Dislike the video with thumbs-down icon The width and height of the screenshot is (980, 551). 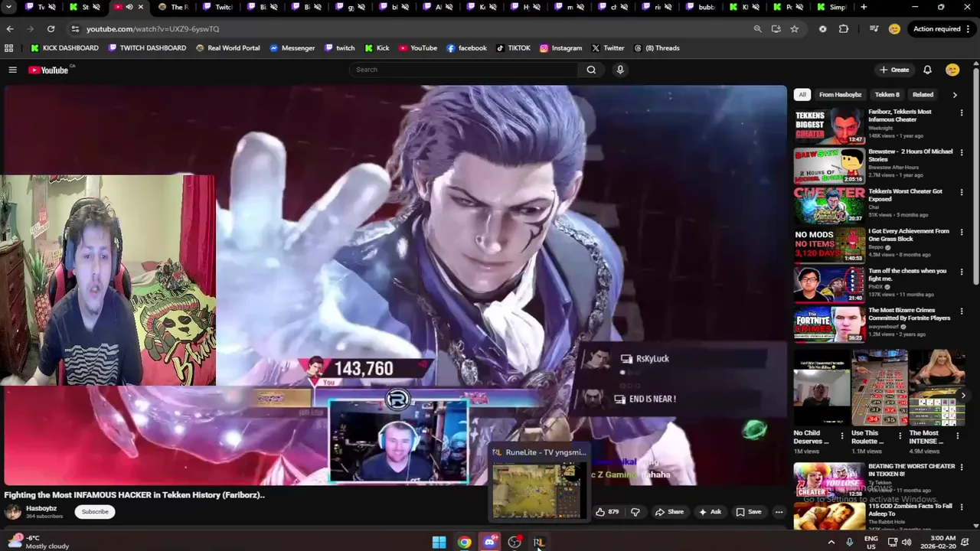(x=635, y=512)
